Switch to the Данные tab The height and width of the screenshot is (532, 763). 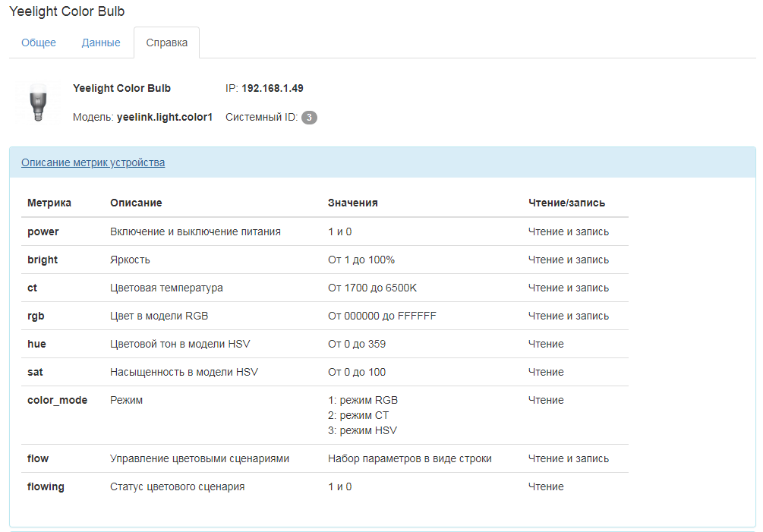[x=101, y=42]
